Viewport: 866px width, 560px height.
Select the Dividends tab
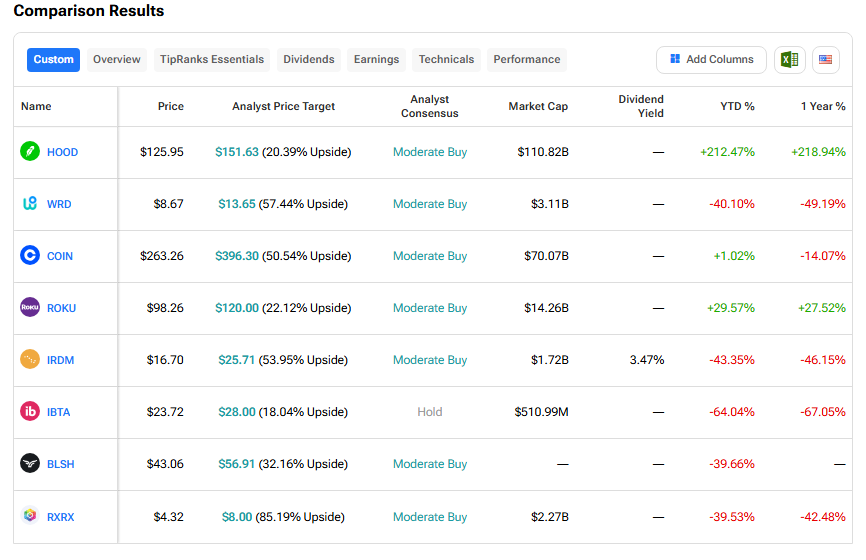pos(308,60)
